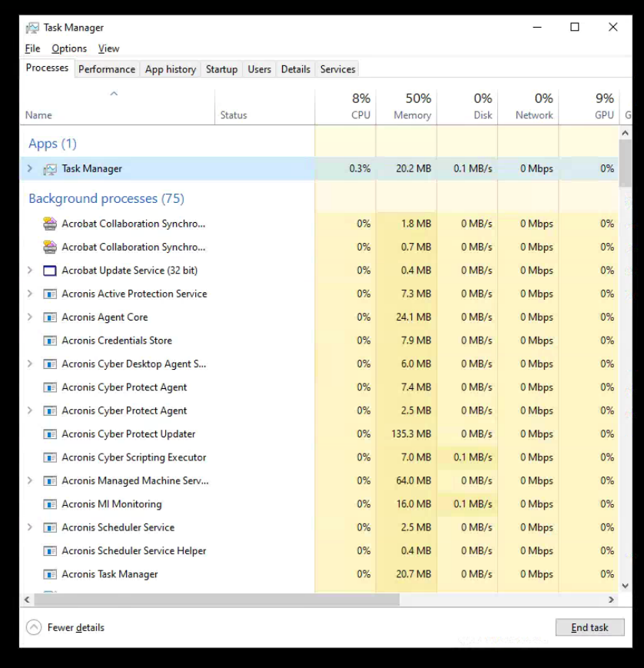This screenshot has height=668, width=644.
Task: Click the horizontal scrollbar right arrow
Action: 611,600
